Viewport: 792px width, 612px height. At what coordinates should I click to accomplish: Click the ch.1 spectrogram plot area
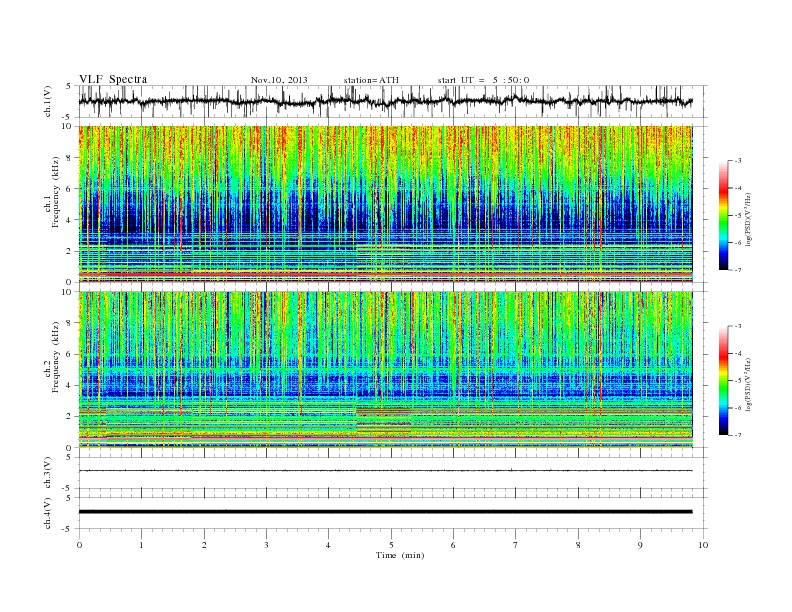point(385,204)
